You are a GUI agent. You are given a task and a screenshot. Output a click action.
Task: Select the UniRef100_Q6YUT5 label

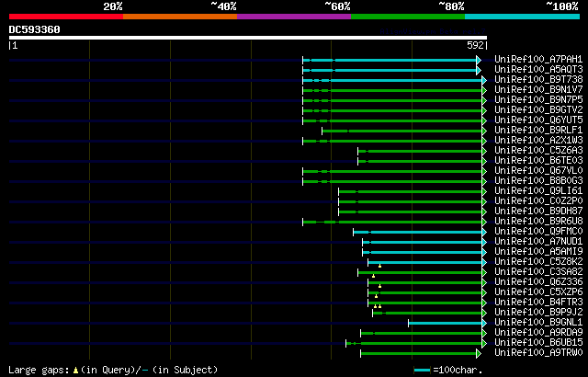538,120
